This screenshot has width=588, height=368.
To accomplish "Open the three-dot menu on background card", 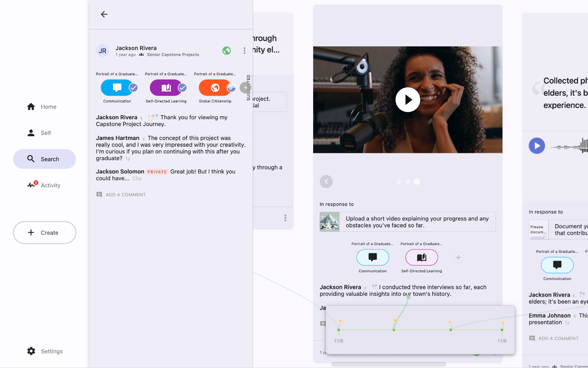I will pyautogui.click(x=285, y=218).
